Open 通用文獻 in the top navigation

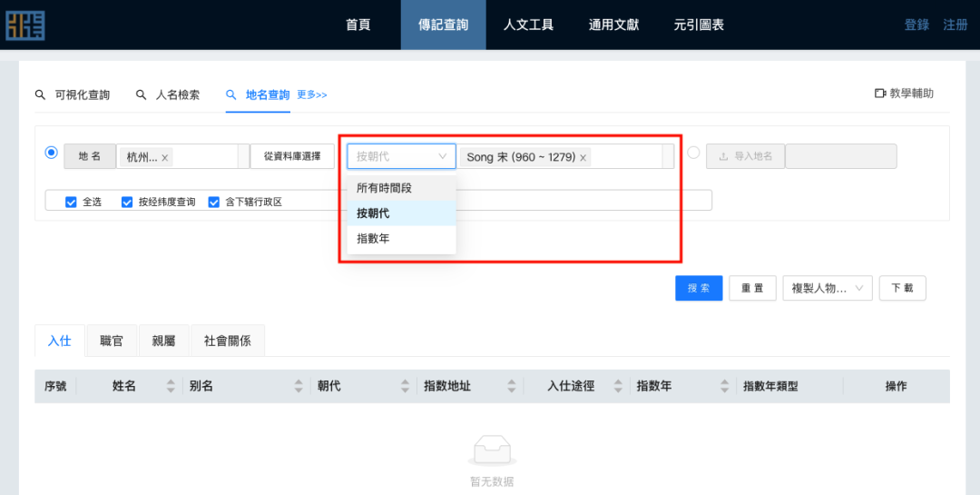(613, 25)
